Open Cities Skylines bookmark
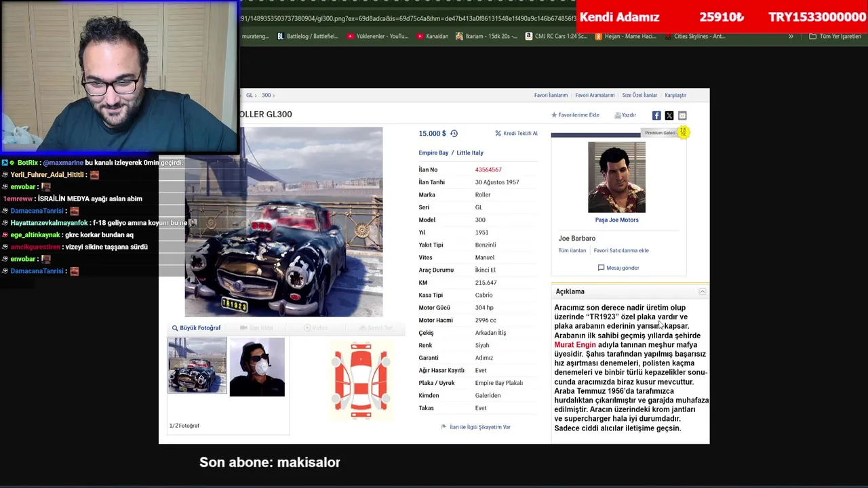The width and height of the screenshot is (868, 488). click(x=695, y=37)
